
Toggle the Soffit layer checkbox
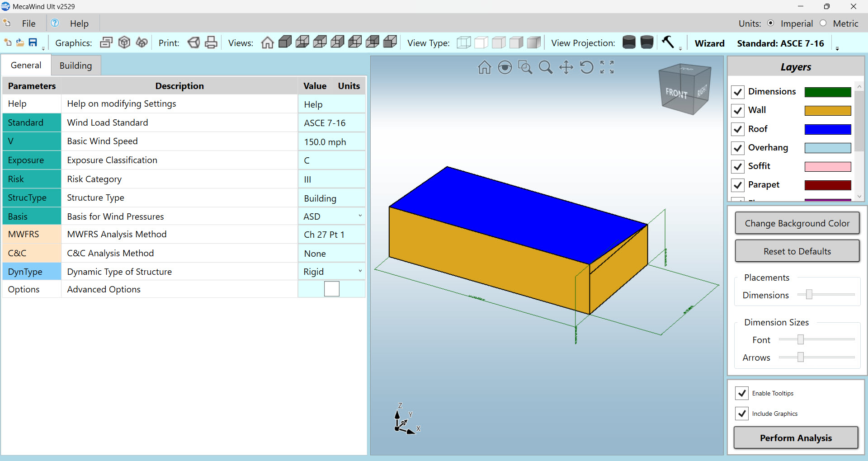[x=738, y=166]
